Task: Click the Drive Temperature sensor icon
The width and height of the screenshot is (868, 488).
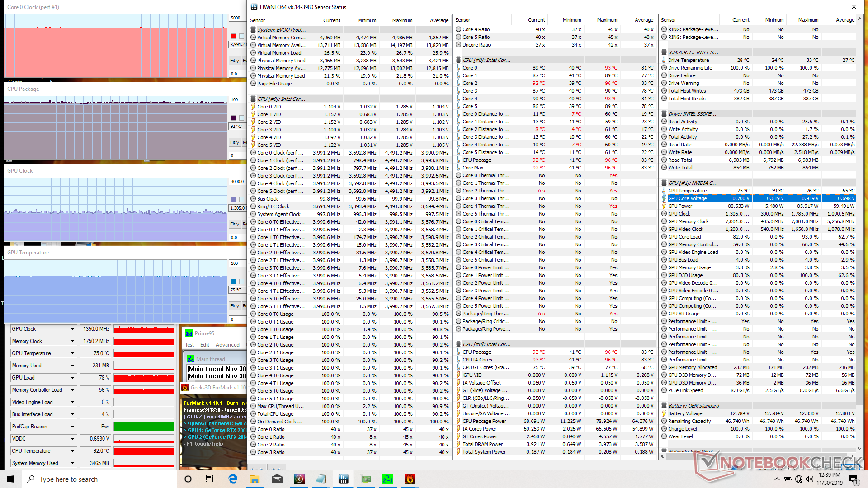Action: (x=664, y=60)
